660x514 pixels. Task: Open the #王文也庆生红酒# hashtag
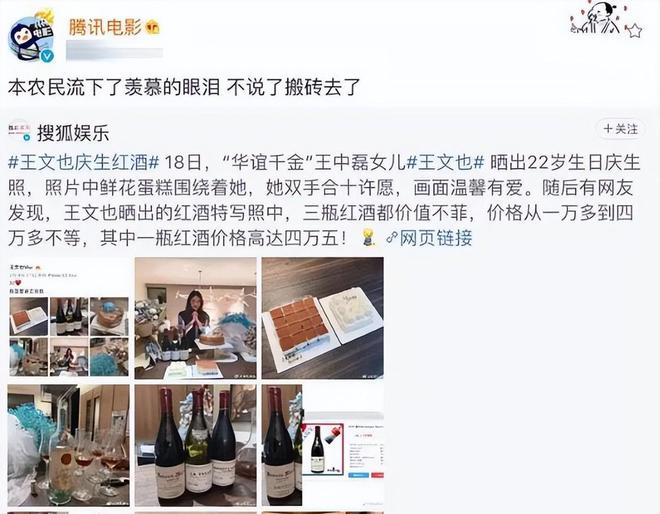click(x=84, y=162)
